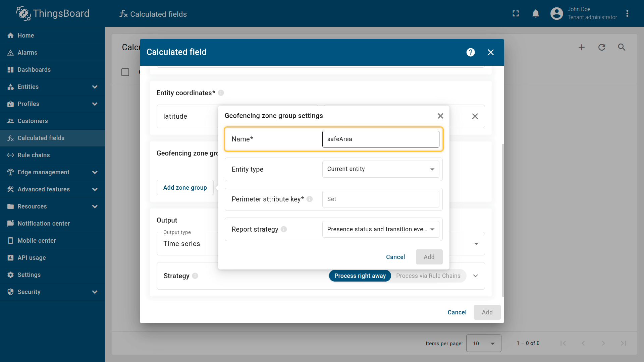Image resolution: width=644 pixels, height=362 pixels.
Task: Click Cancel in zone group settings popup
Action: [395, 257]
